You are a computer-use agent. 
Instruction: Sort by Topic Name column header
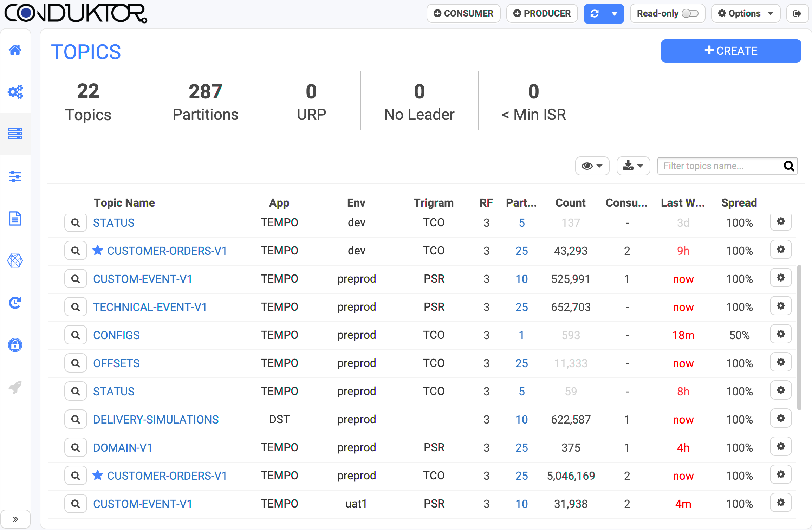tap(124, 203)
